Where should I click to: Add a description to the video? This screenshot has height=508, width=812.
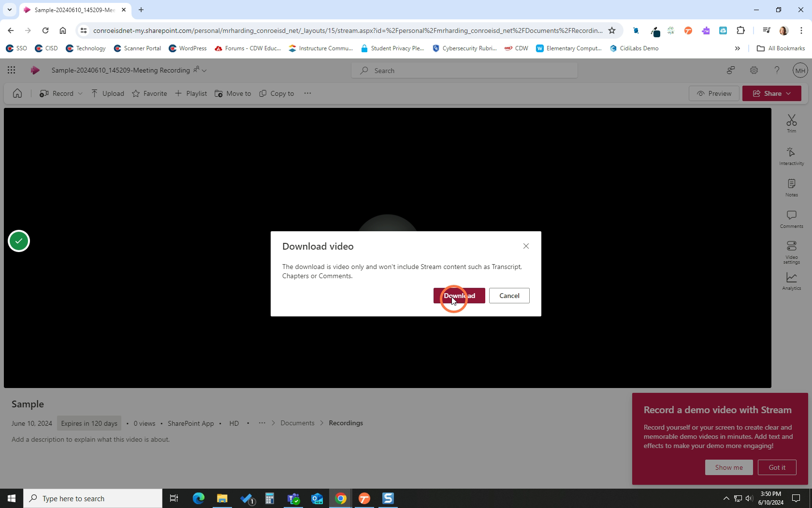(x=90, y=439)
